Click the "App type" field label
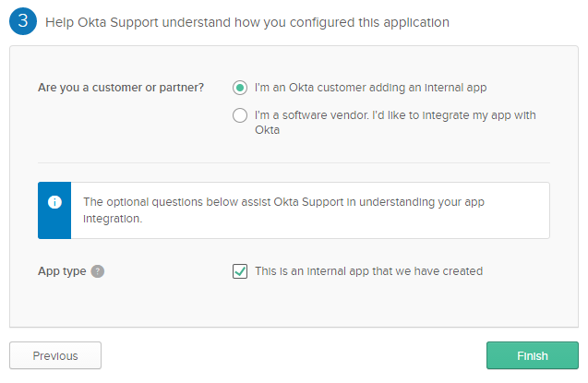 pos(62,271)
